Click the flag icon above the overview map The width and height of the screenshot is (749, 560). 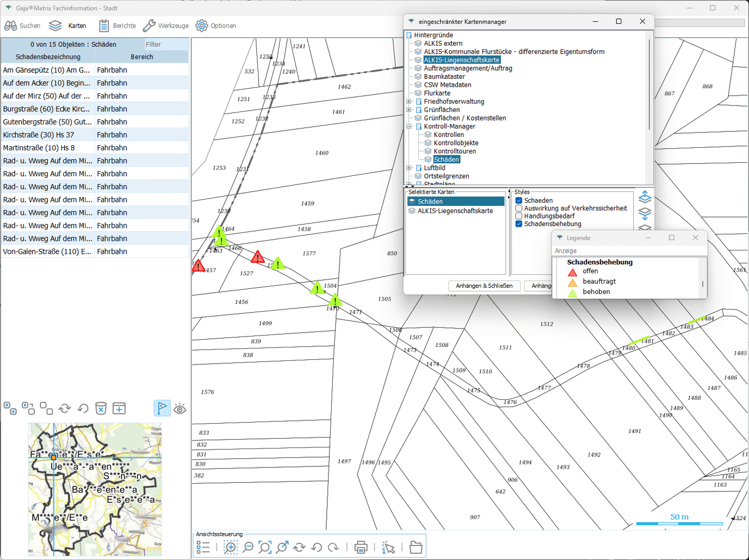pos(162,408)
